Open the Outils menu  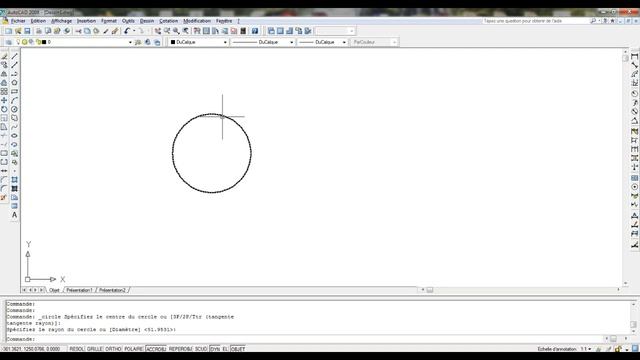128,21
